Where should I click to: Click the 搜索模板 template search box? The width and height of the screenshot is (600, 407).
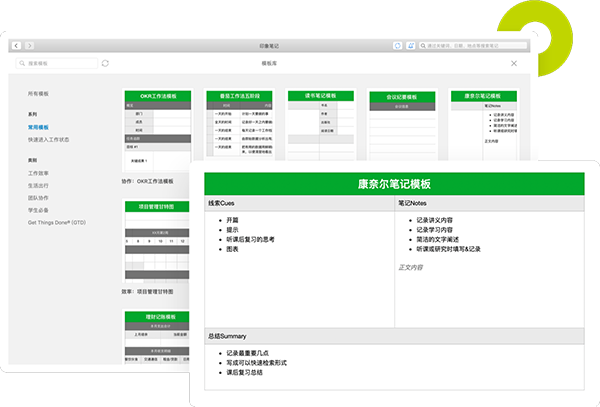(x=57, y=63)
